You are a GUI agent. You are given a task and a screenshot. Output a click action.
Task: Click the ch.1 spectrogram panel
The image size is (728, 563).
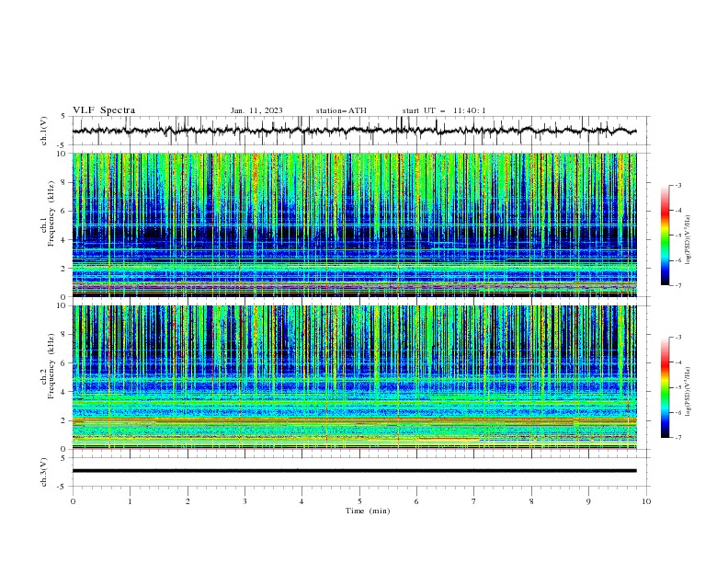pyautogui.click(x=354, y=224)
